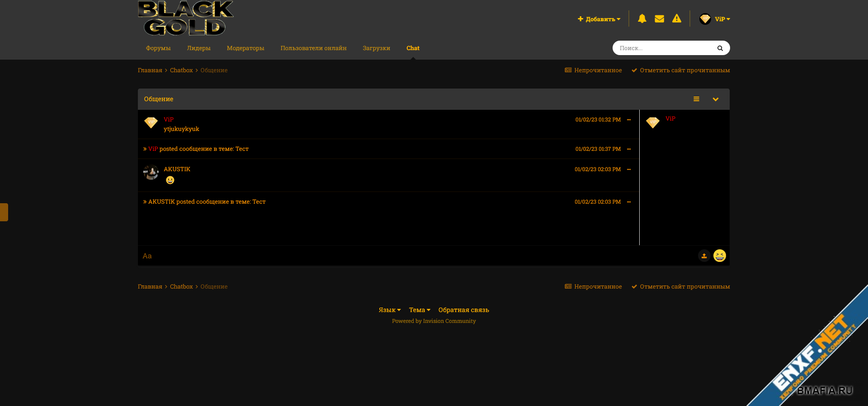Viewport: 868px width, 406px height.
Task: Click the emoji picker smiley icon
Action: tap(719, 256)
